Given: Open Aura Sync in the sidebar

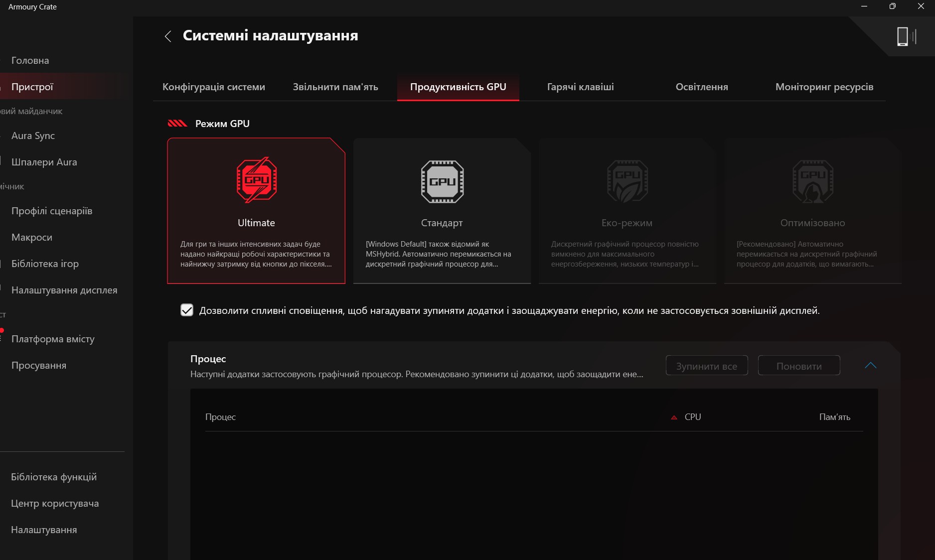Looking at the screenshot, I should [33, 136].
